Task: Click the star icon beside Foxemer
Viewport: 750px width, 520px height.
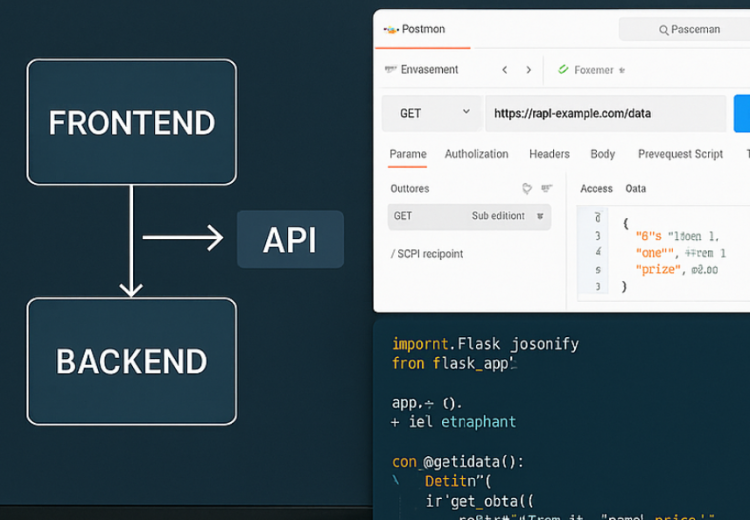Action: [x=622, y=71]
